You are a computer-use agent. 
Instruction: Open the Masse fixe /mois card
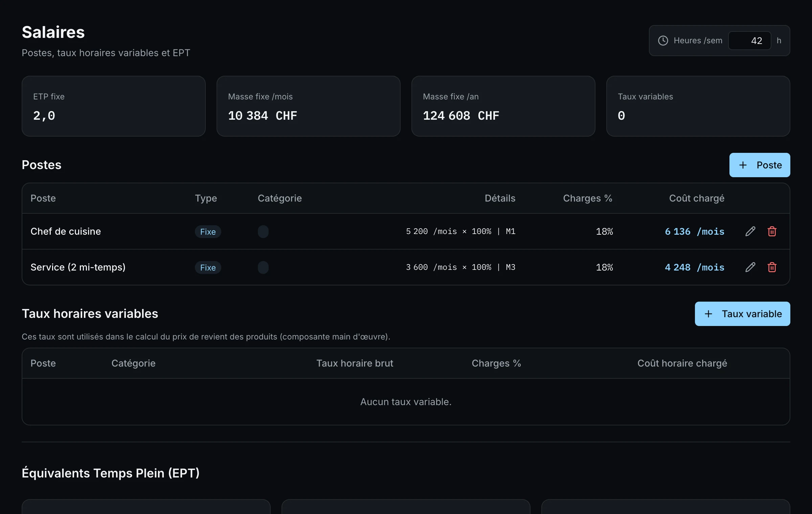pyautogui.click(x=308, y=106)
